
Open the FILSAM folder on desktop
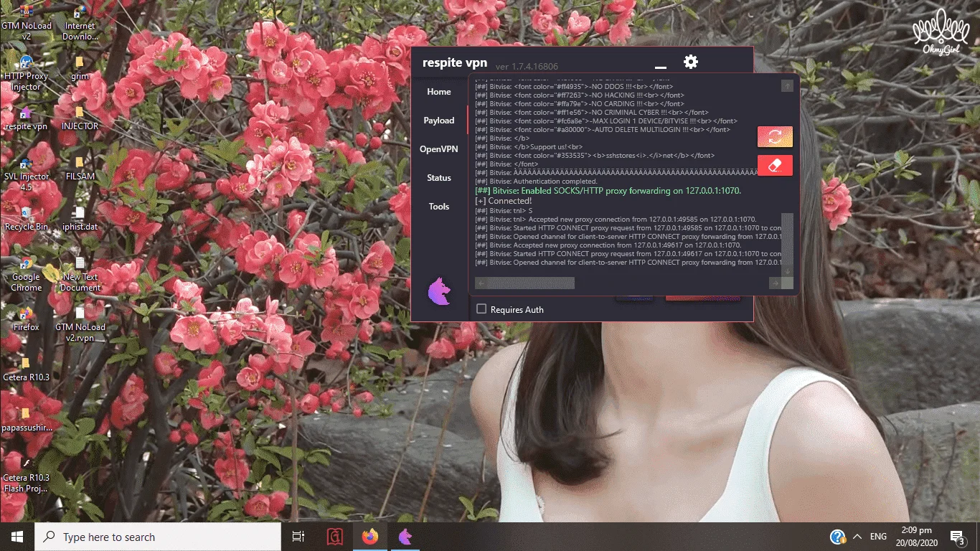[80, 168]
